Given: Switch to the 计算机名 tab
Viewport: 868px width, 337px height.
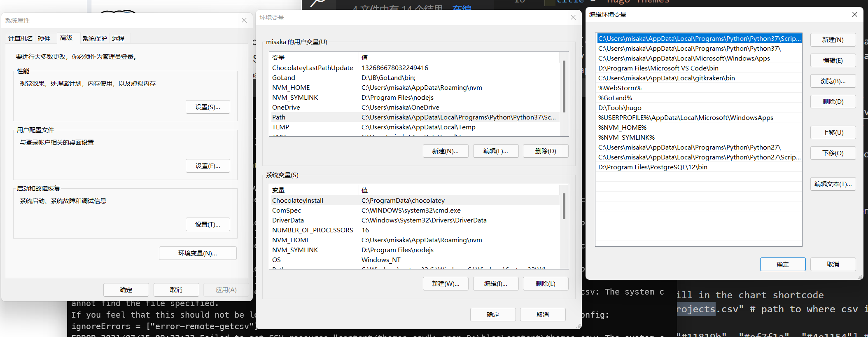Looking at the screenshot, I should pyautogui.click(x=21, y=38).
